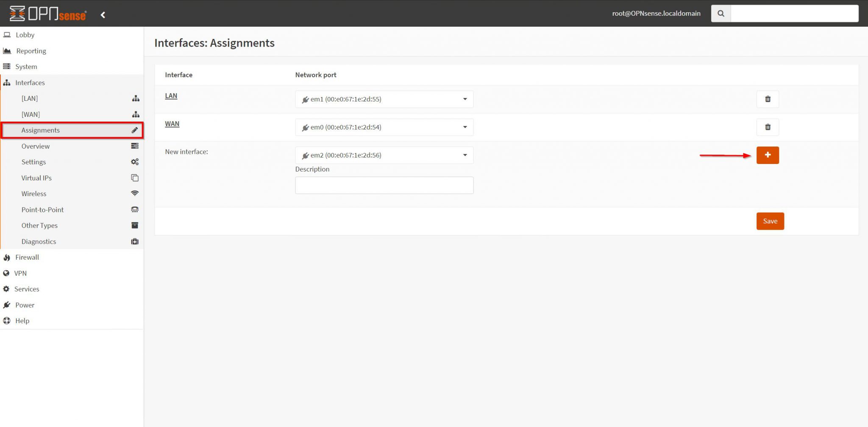This screenshot has width=868, height=427.
Task: Click the OPNsense logo
Action: [x=48, y=14]
